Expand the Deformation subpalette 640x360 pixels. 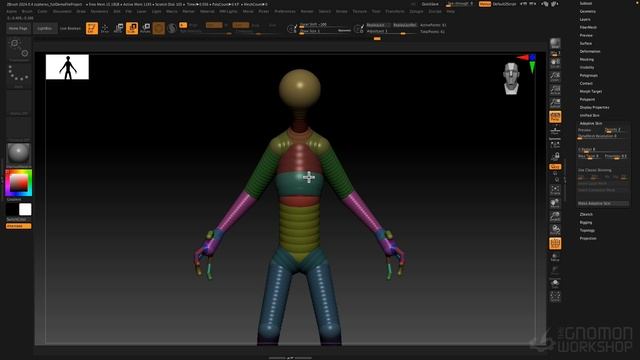coord(590,51)
